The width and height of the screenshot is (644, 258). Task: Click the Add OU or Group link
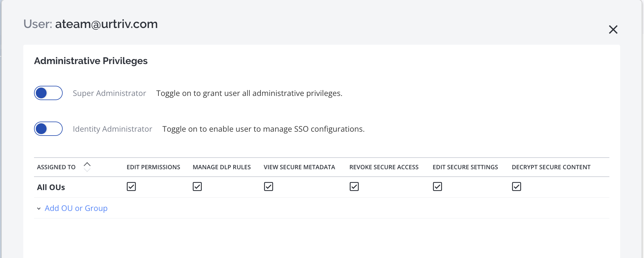(76, 208)
